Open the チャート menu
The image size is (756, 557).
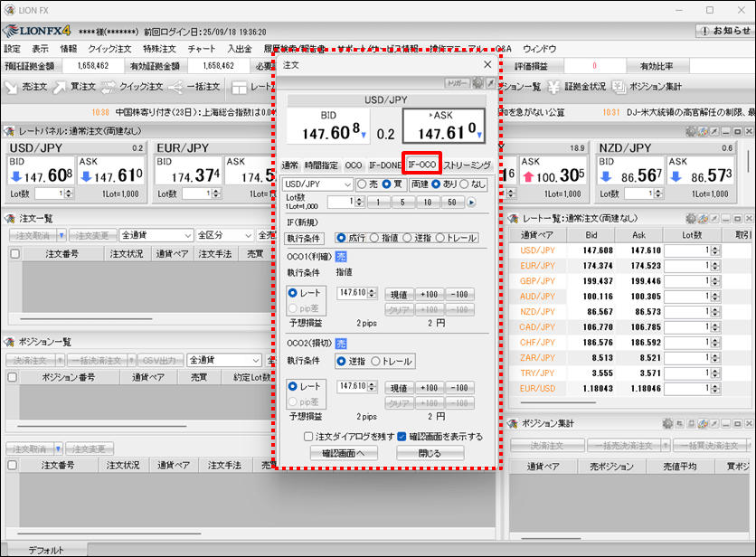tap(202, 49)
